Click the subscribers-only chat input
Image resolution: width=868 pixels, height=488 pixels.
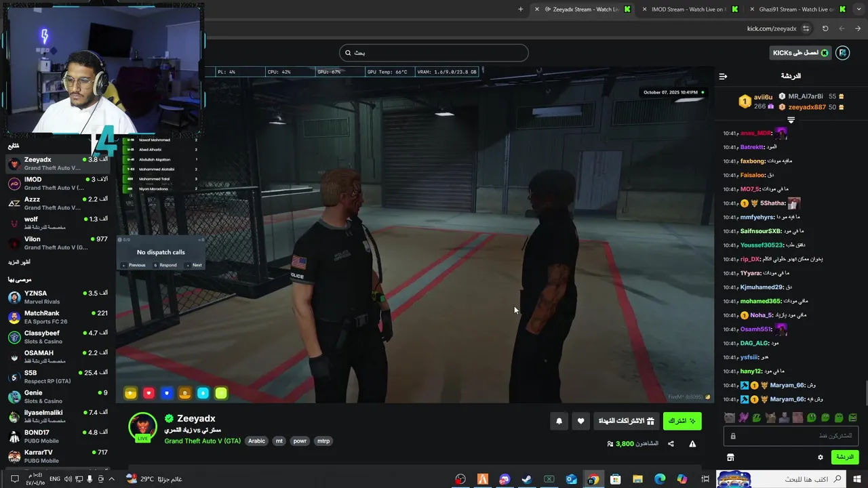(x=791, y=436)
